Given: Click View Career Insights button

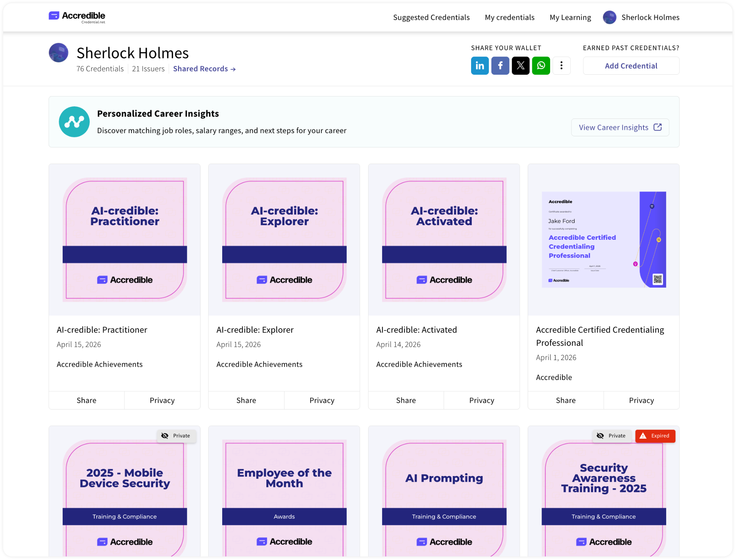Looking at the screenshot, I should tap(620, 127).
